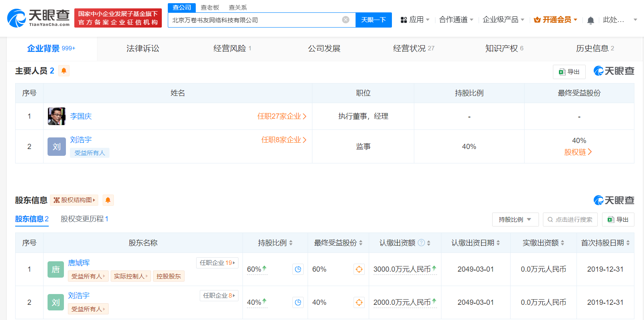Viewport: 644px width, 320px height.
Task: Open the 开通会员 dropdown
Action: (556, 20)
